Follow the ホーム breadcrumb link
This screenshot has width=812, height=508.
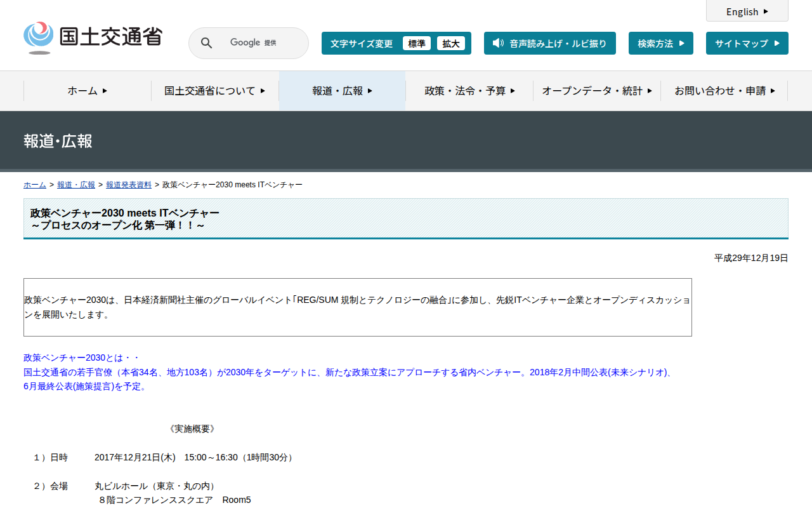coord(35,185)
